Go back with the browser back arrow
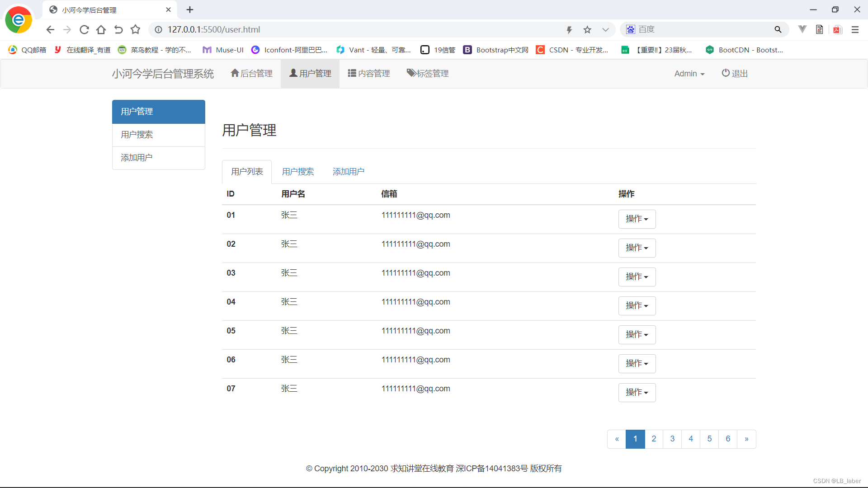Image resolution: width=868 pixels, height=488 pixels. (50, 29)
